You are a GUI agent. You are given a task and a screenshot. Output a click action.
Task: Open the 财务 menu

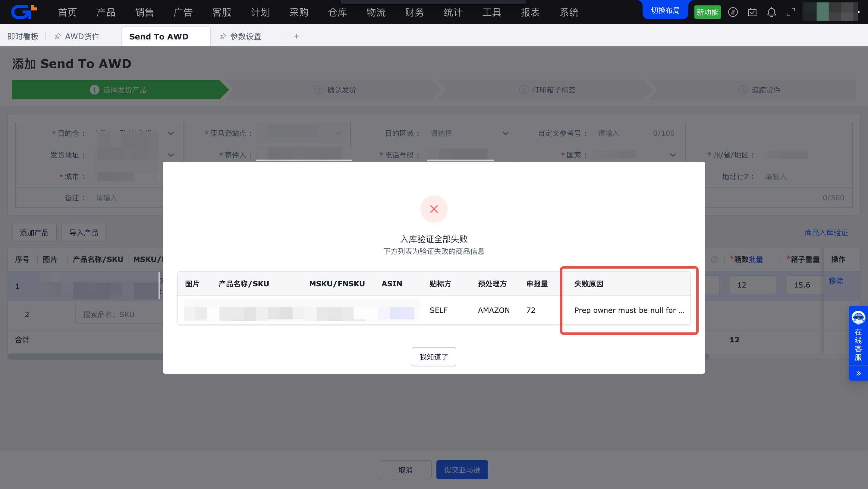414,12
